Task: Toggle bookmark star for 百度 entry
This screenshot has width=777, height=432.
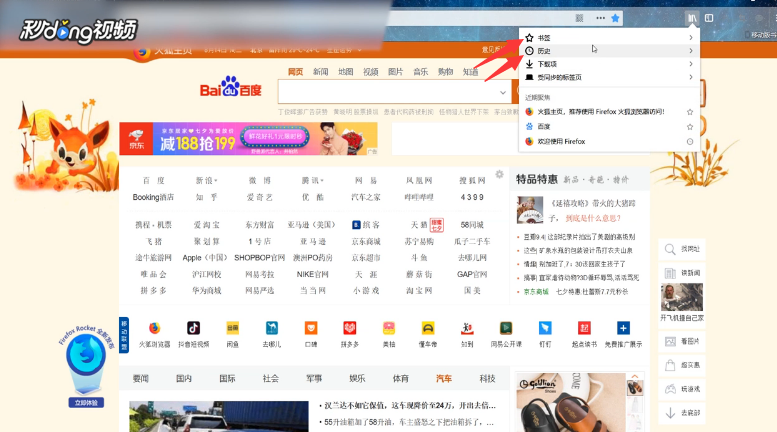Action: (690, 127)
